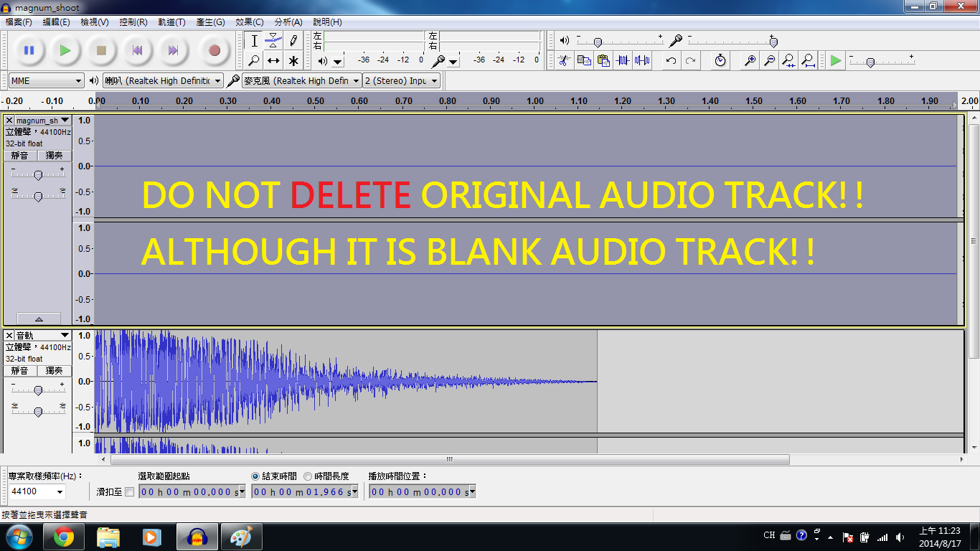Select the Multi-tool asterisk icon
Viewport: 980px width, 551px height.
pos(293,60)
